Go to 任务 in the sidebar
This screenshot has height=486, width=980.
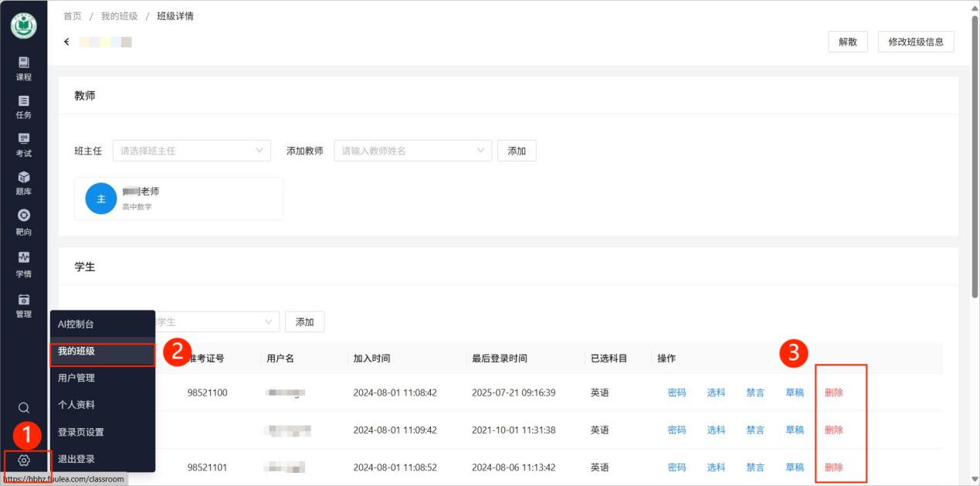pyautogui.click(x=24, y=107)
